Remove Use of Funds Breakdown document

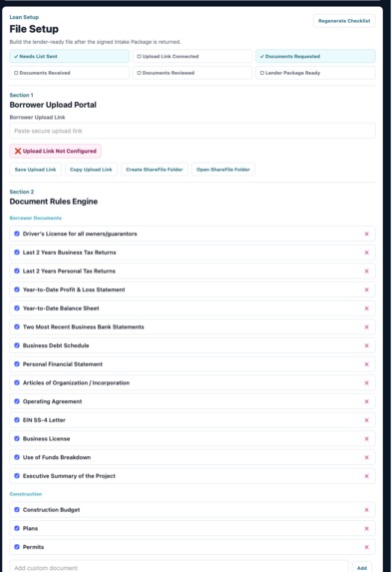pos(366,457)
